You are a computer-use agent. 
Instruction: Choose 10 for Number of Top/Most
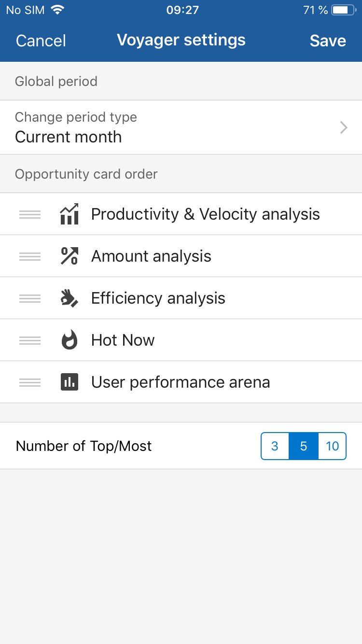pos(332,446)
